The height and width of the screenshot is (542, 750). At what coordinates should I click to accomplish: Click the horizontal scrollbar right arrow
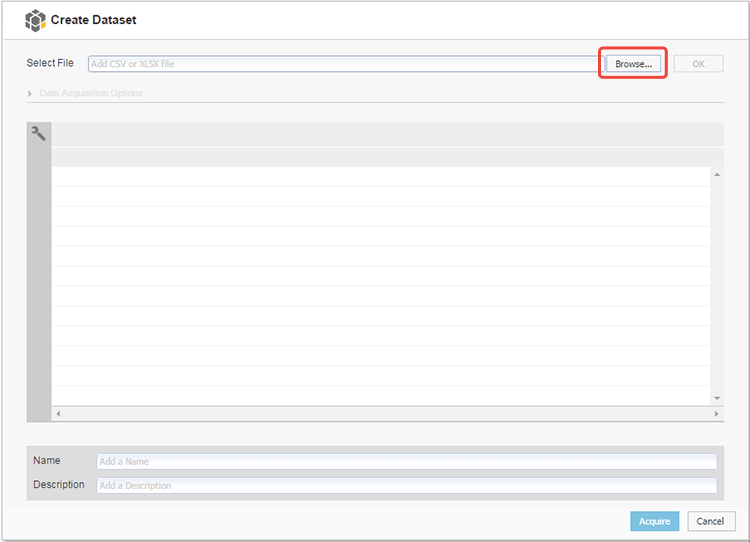pos(717,414)
